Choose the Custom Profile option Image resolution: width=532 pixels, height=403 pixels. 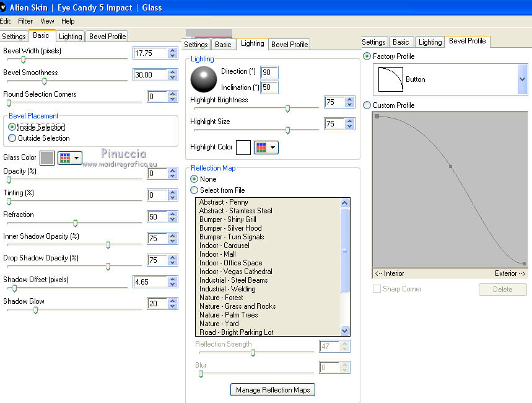367,105
